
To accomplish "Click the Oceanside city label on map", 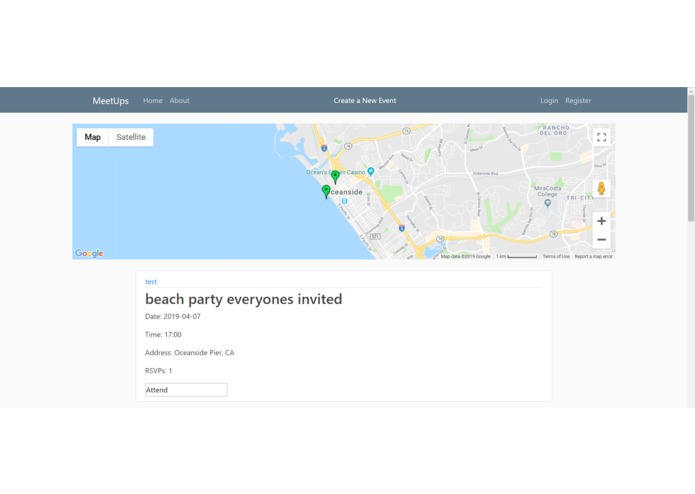I will point(347,192).
